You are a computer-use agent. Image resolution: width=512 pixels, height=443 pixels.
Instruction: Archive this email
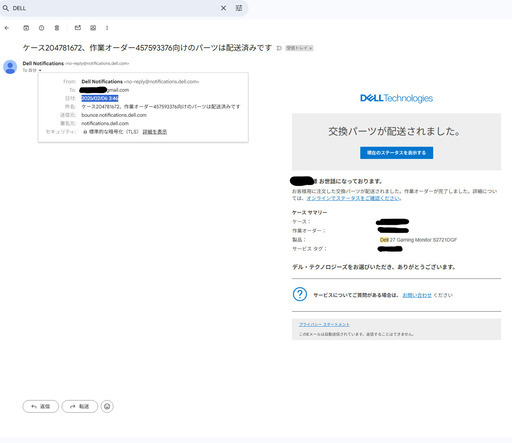26,28
